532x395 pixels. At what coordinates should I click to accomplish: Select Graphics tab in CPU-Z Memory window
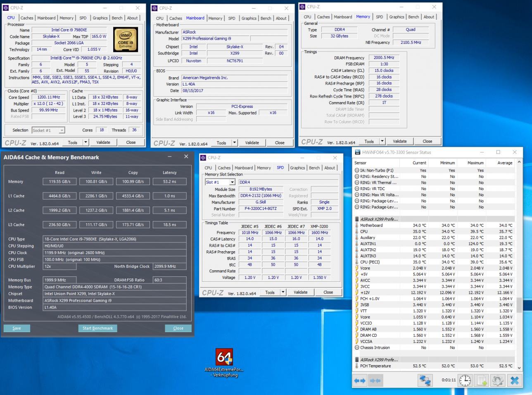click(x=397, y=17)
